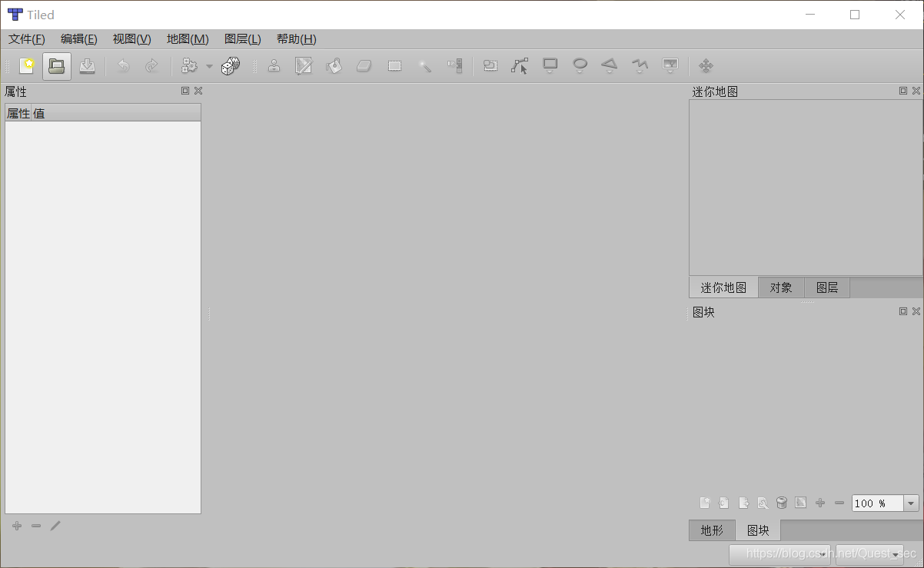Screen dimensions: 924x568
Task: Open the 图层(L) menu
Action: [243, 39]
